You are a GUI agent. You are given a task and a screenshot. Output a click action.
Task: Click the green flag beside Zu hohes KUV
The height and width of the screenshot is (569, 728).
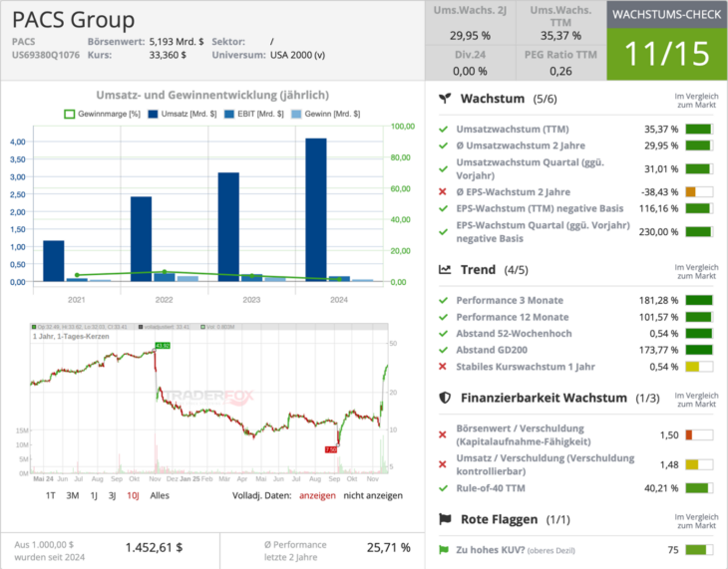tap(444, 550)
